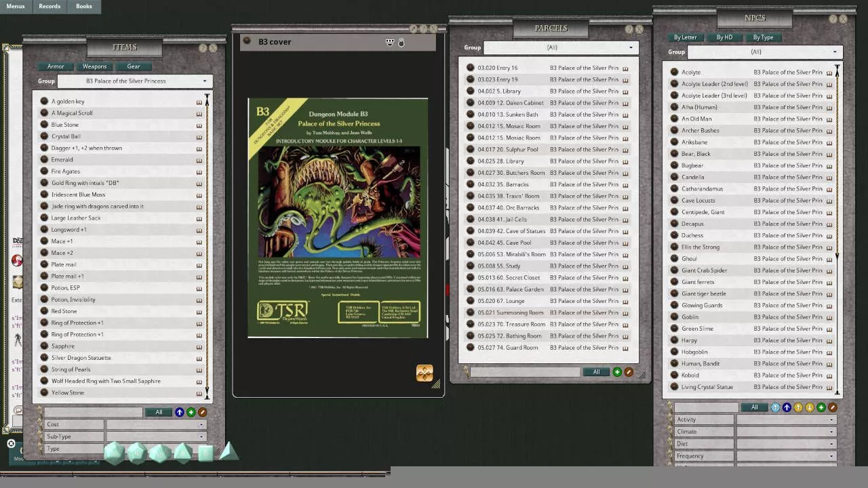Click the B3 module cover image
The height and width of the screenshot is (488, 868).
click(x=338, y=218)
